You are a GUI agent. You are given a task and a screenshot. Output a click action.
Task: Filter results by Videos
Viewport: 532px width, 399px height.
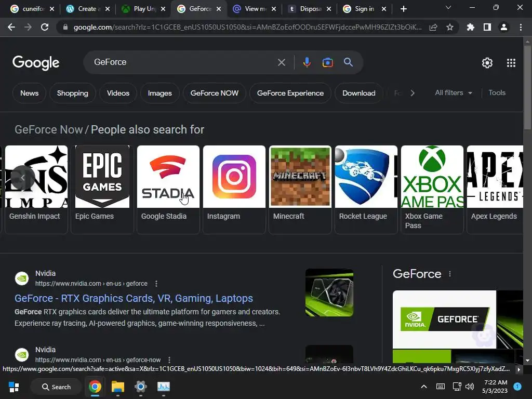click(118, 93)
